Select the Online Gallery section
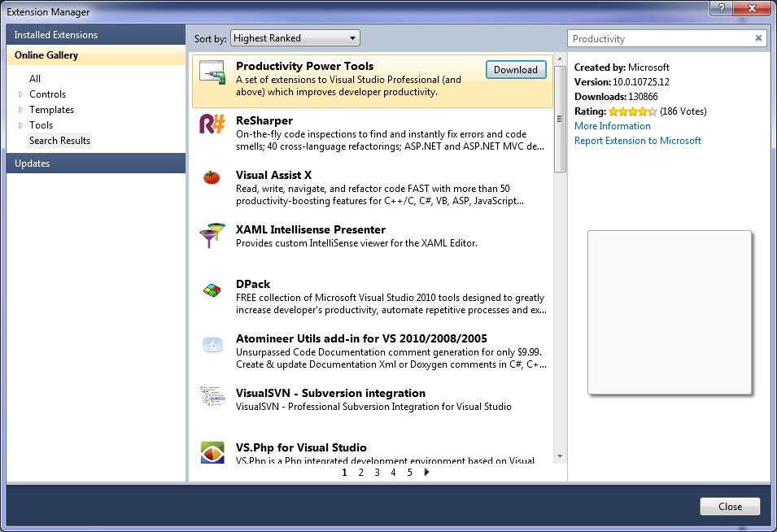This screenshot has width=777, height=532. 96,55
